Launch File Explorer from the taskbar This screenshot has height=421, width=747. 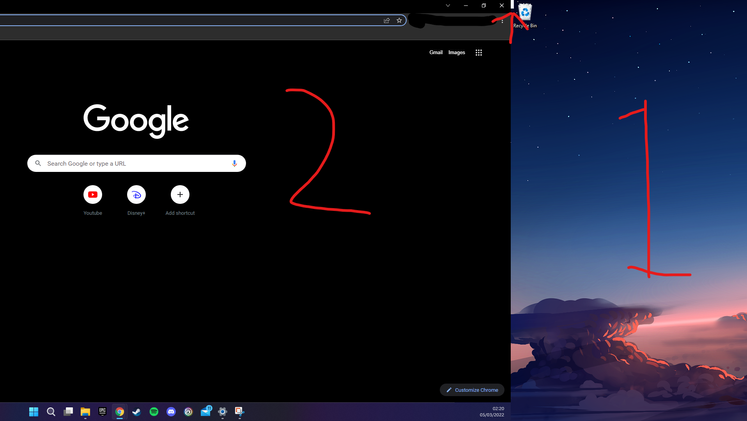click(85, 411)
